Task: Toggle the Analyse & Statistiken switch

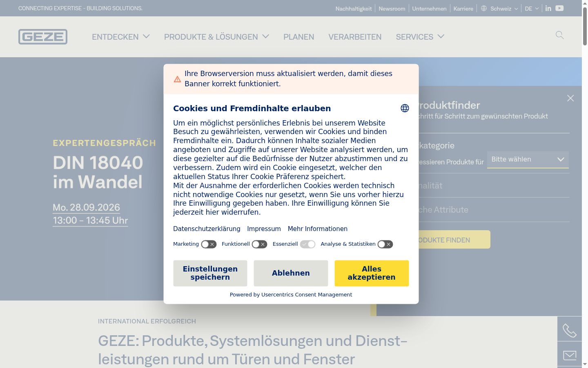Action: pyautogui.click(x=385, y=245)
